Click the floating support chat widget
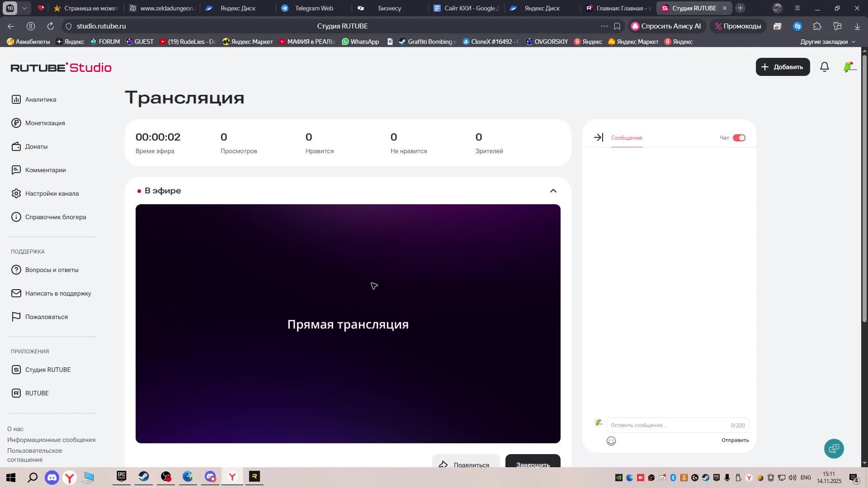Image resolution: width=868 pixels, height=488 pixels. (x=834, y=448)
